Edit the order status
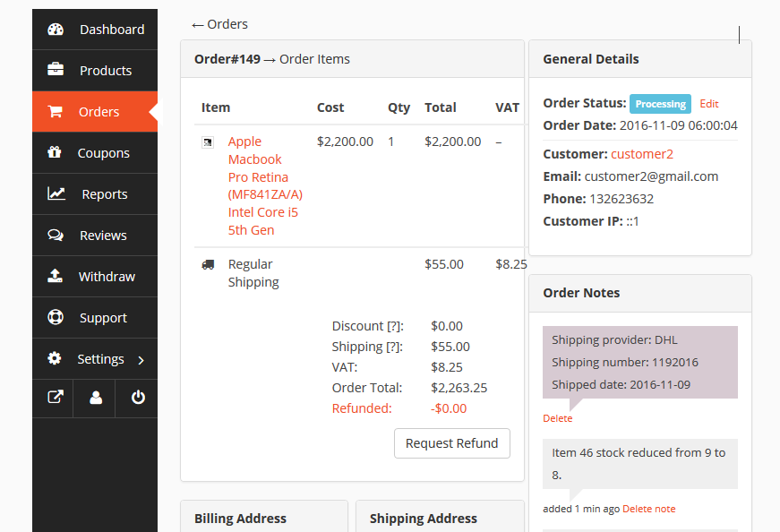780x532 pixels. [x=709, y=104]
